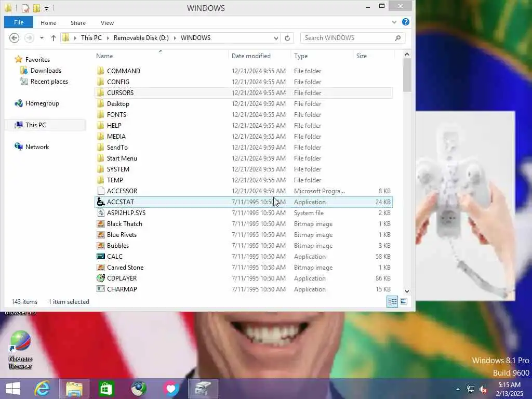The image size is (532, 399).
Task: Open Downloads in the navigation pane
Action: tap(41, 71)
